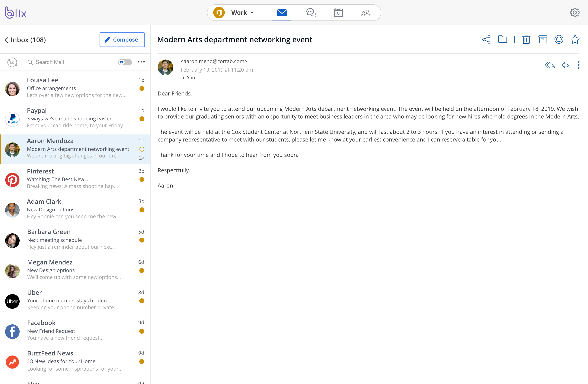Click the BuzzFeed News logo avatar
The image size is (588, 384).
(12, 362)
